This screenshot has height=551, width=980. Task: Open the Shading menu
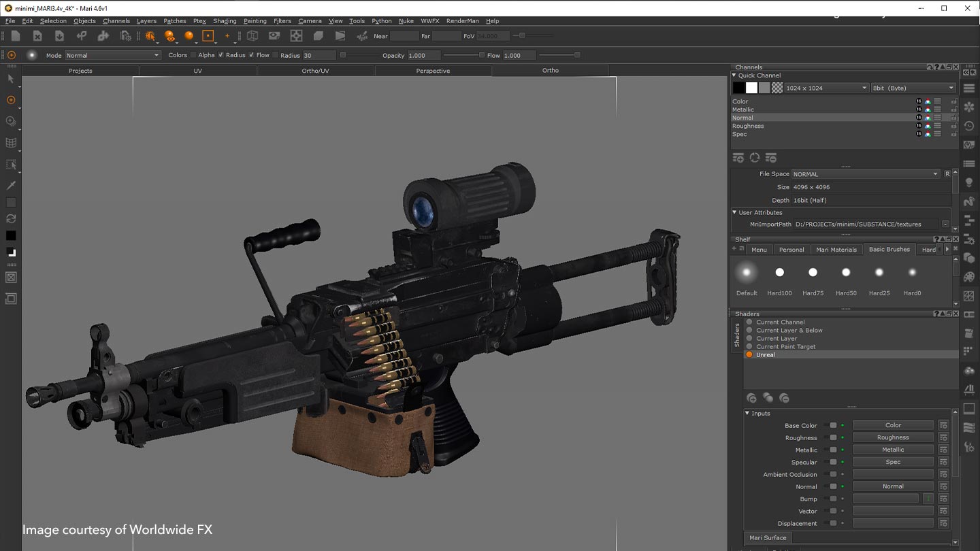[224, 20]
